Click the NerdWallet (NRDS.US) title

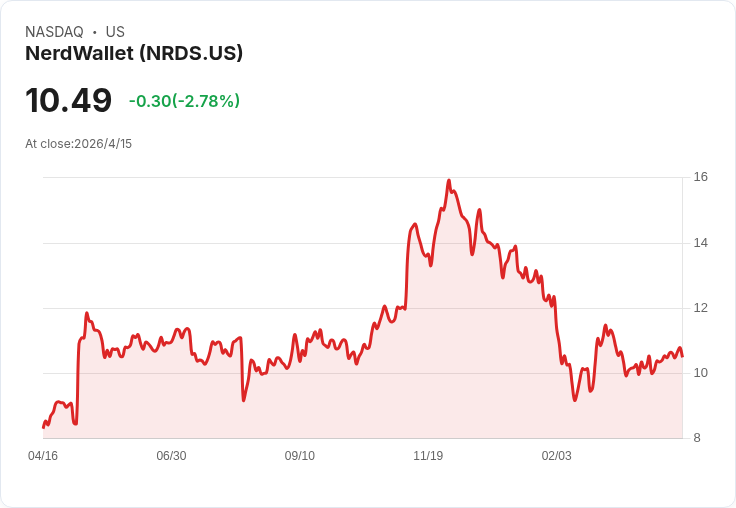point(134,53)
